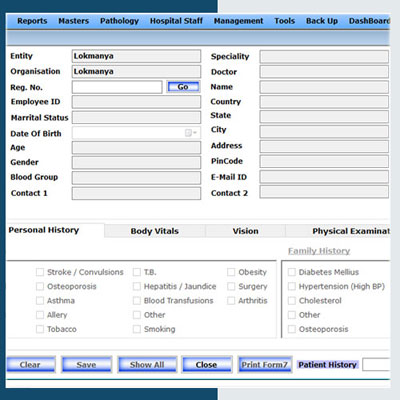Check the Smoking checkbox

coord(137,329)
